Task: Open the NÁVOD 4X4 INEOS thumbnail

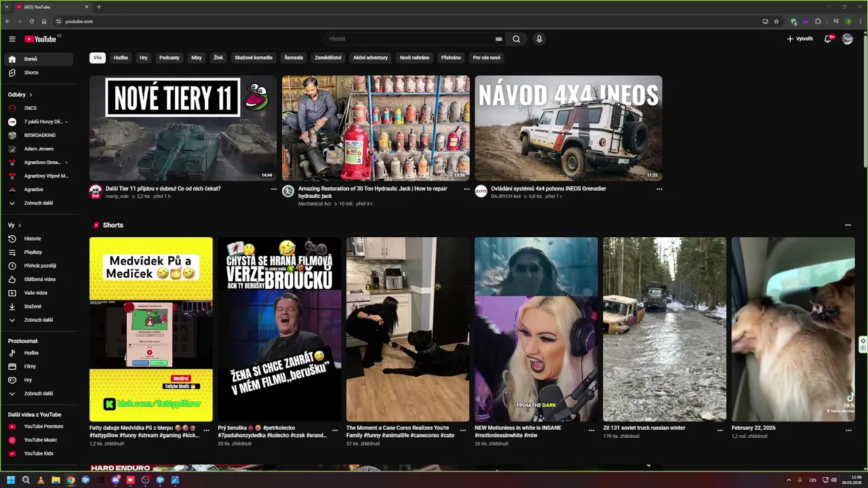Action: tap(568, 128)
